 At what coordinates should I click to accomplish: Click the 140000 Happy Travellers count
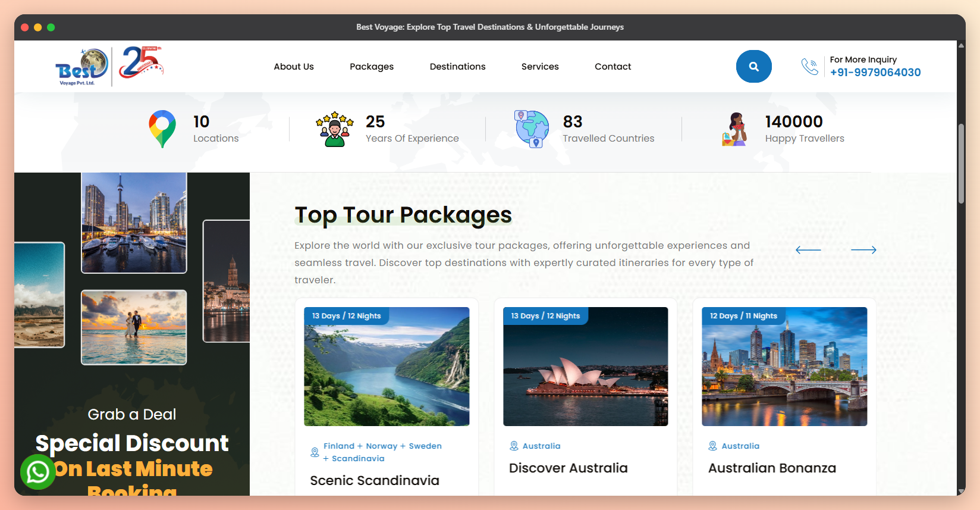pos(794,121)
